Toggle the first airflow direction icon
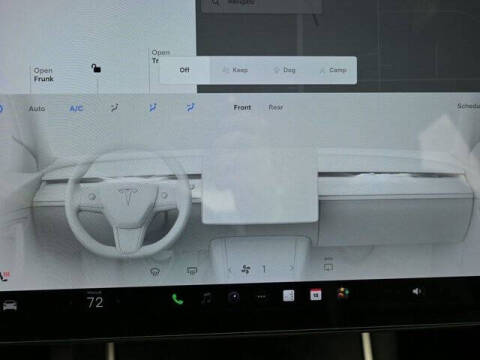Image resolution: width=480 pixels, height=360 pixels. [x=114, y=108]
